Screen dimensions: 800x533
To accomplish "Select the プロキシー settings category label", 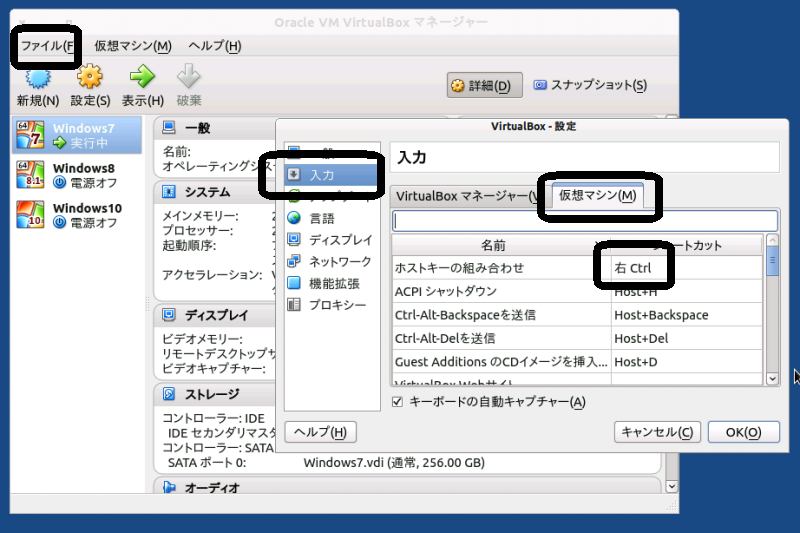I will pos(337,305).
